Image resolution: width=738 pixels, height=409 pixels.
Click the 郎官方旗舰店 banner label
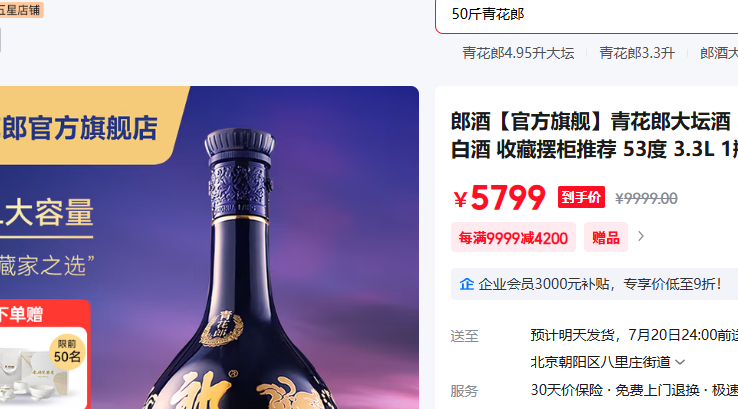pyautogui.click(x=80, y=128)
